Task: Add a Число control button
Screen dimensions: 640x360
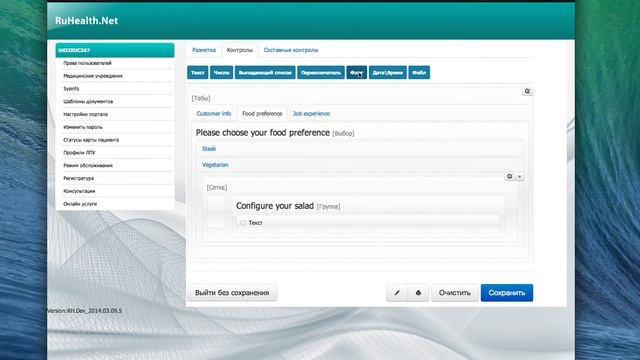Action: click(222, 73)
